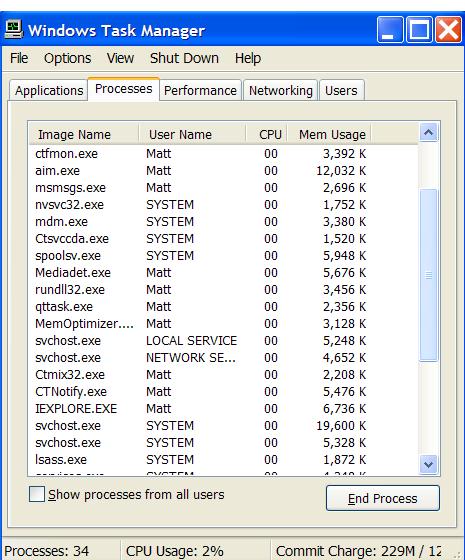Select svchost.exe using 5,328 K
The height and width of the screenshot is (560, 465).
coord(223,442)
